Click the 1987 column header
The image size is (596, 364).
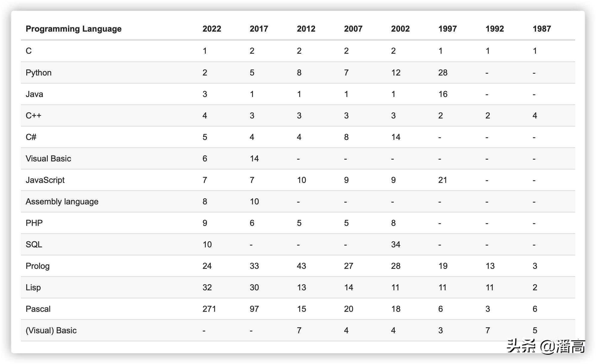542,29
